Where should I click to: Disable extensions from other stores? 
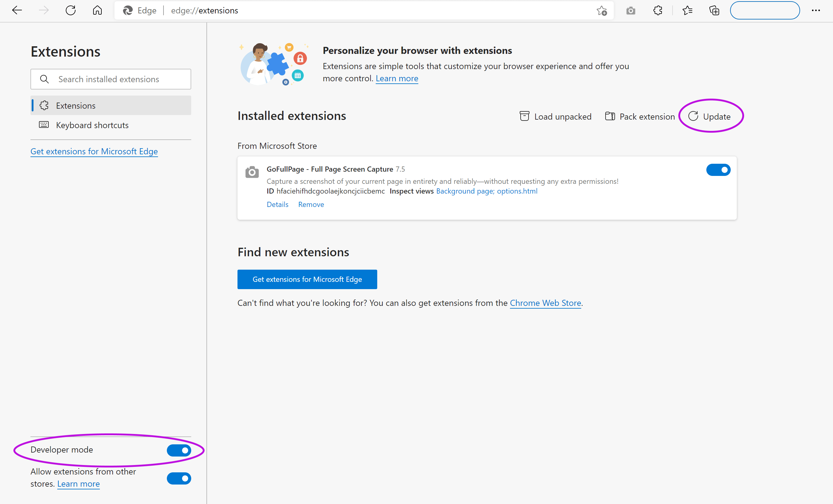pos(179,478)
